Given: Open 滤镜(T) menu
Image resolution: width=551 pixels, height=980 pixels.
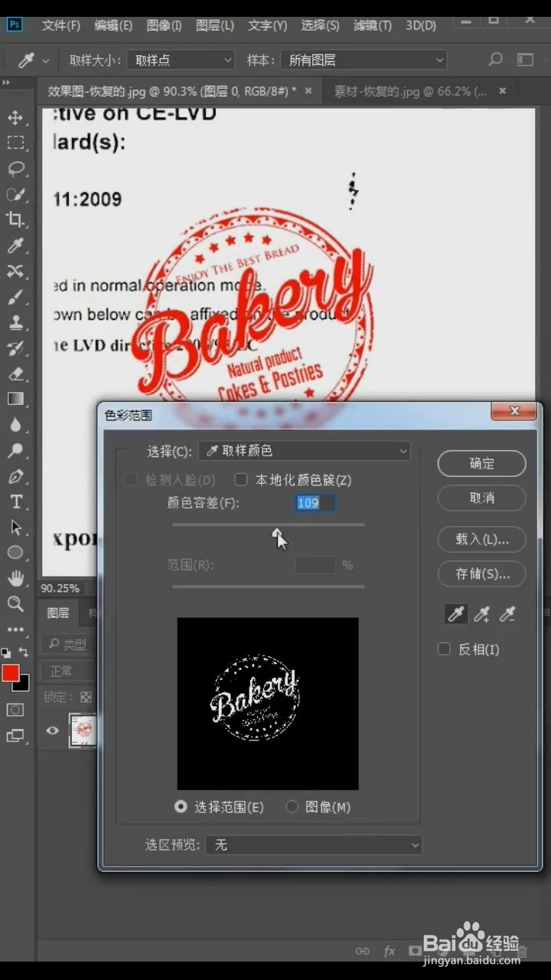Looking at the screenshot, I should (x=373, y=25).
